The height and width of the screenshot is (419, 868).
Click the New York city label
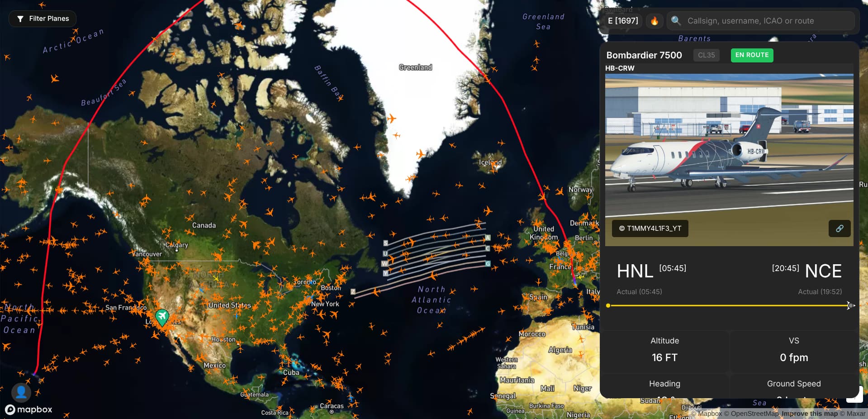325,304
